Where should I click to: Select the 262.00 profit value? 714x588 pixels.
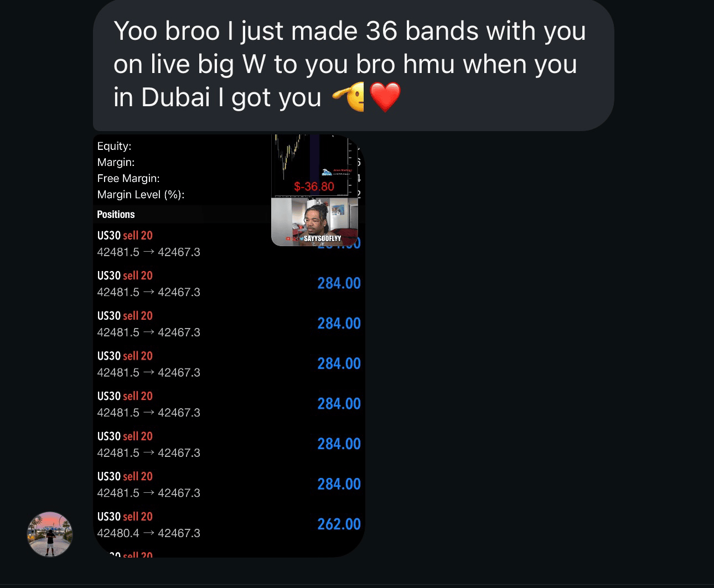click(339, 524)
